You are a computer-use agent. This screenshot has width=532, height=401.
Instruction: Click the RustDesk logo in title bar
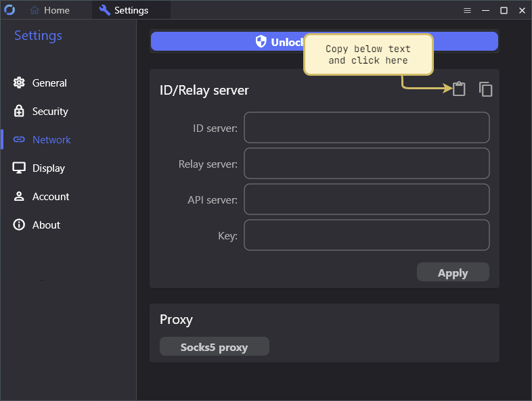(x=9, y=10)
